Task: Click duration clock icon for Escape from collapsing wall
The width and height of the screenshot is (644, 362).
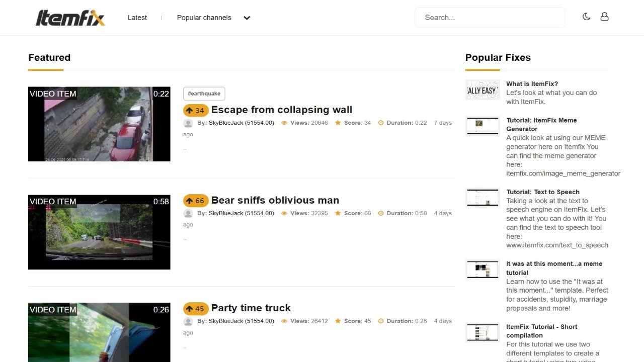Action: tap(381, 123)
